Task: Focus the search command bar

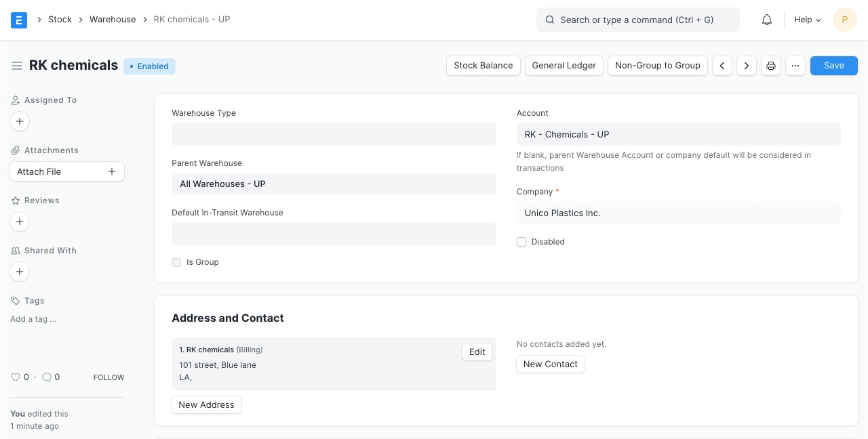Action: pyautogui.click(x=637, y=20)
